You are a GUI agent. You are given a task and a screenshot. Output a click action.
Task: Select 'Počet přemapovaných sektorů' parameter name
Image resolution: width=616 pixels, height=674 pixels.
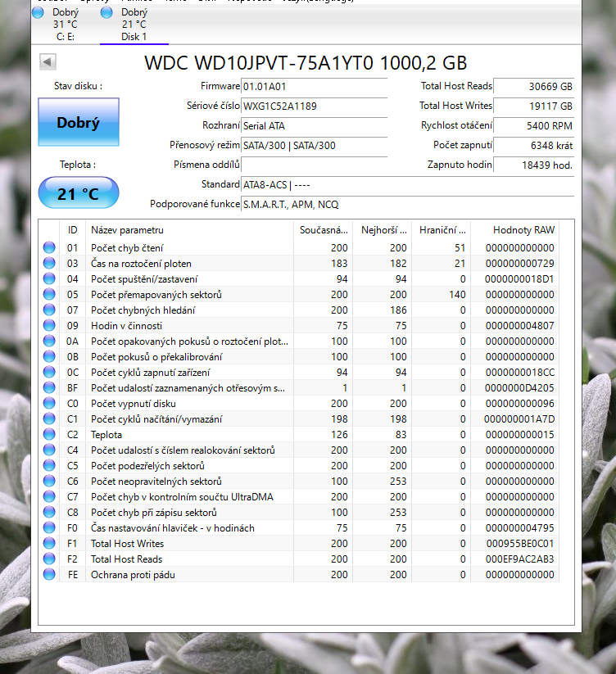point(156,295)
